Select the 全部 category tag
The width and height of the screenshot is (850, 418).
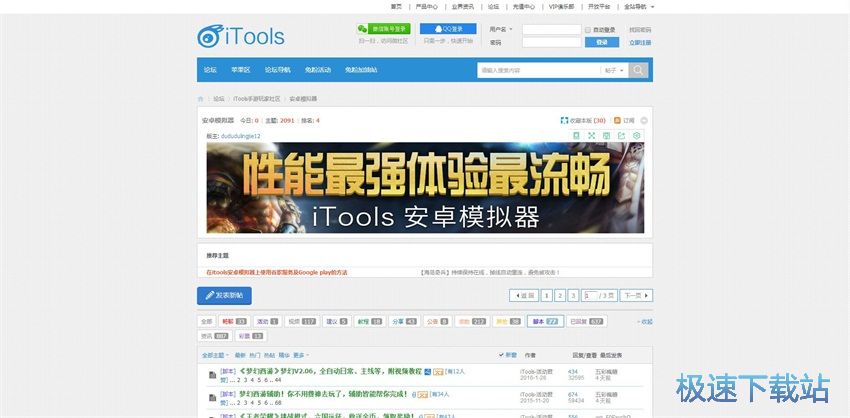pos(207,321)
